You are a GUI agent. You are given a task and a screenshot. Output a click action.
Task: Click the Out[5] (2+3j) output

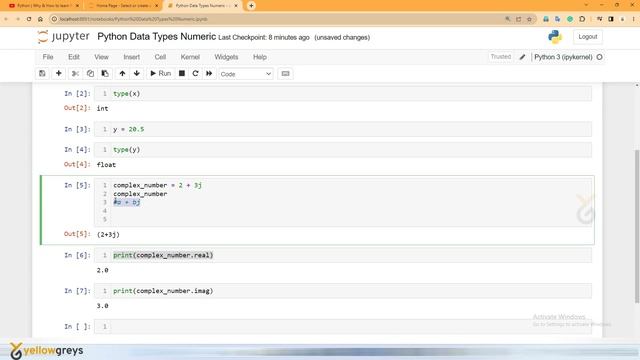coord(108,235)
